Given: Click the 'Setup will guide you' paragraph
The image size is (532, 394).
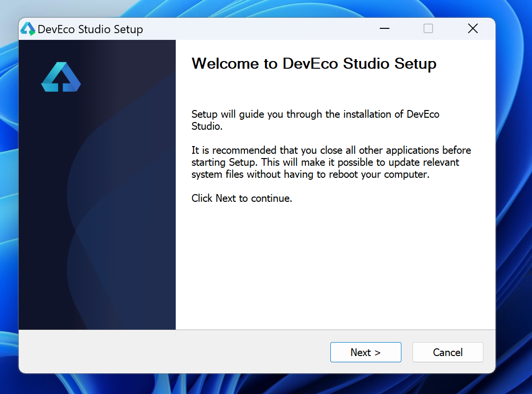Looking at the screenshot, I should pyautogui.click(x=315, y=120).
